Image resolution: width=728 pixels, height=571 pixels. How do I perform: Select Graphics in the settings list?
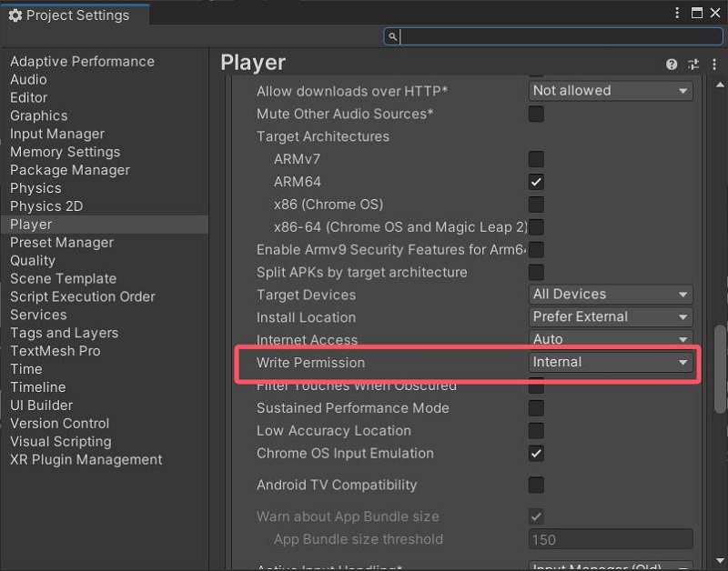39,115
